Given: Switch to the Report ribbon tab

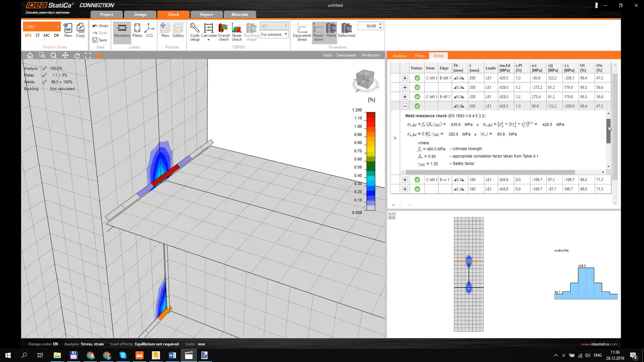Looking at the screenshot, I should (x=206, y=14).
